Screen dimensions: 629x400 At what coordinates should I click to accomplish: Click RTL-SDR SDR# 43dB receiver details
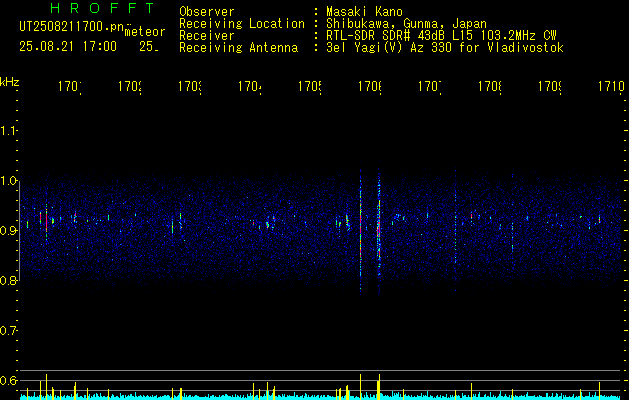441,36
